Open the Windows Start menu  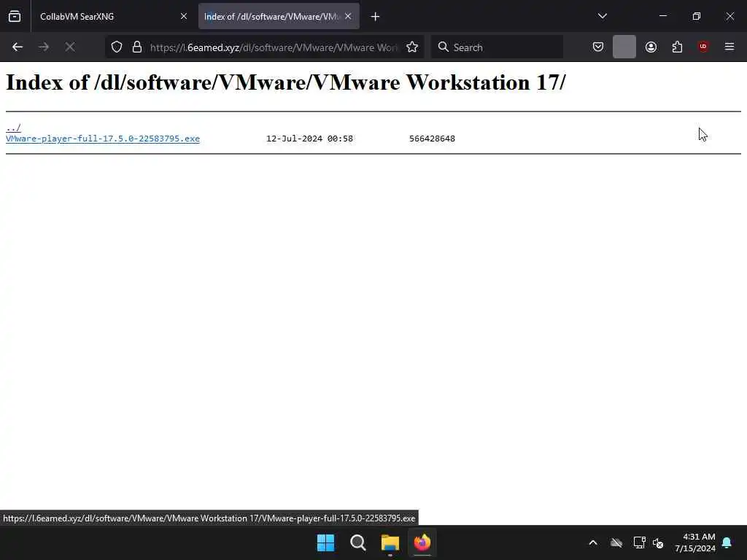pyautogui.click(x=326, y=542)
